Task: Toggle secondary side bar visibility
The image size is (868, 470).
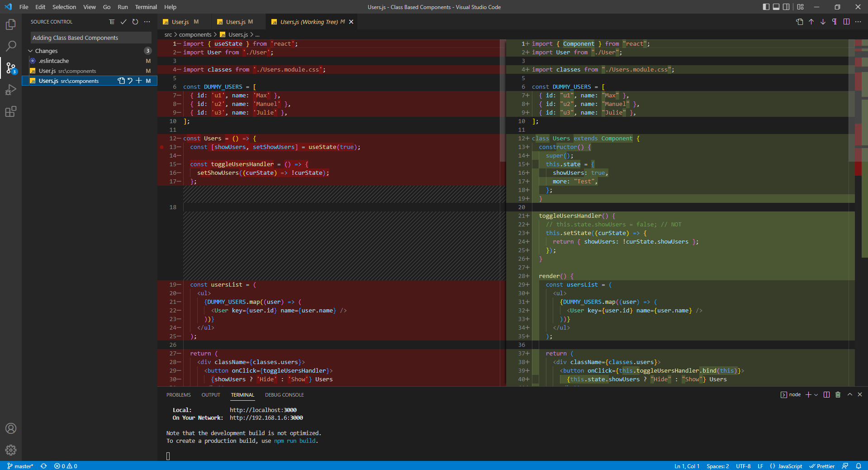Action: pyautogui.click(x=787, y=7)
